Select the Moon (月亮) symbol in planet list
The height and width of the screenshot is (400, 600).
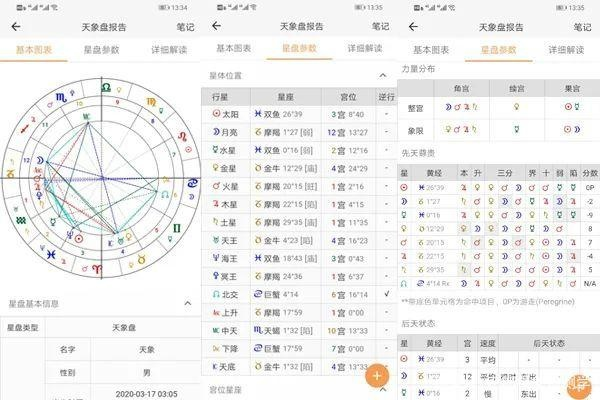pos(216,132)
